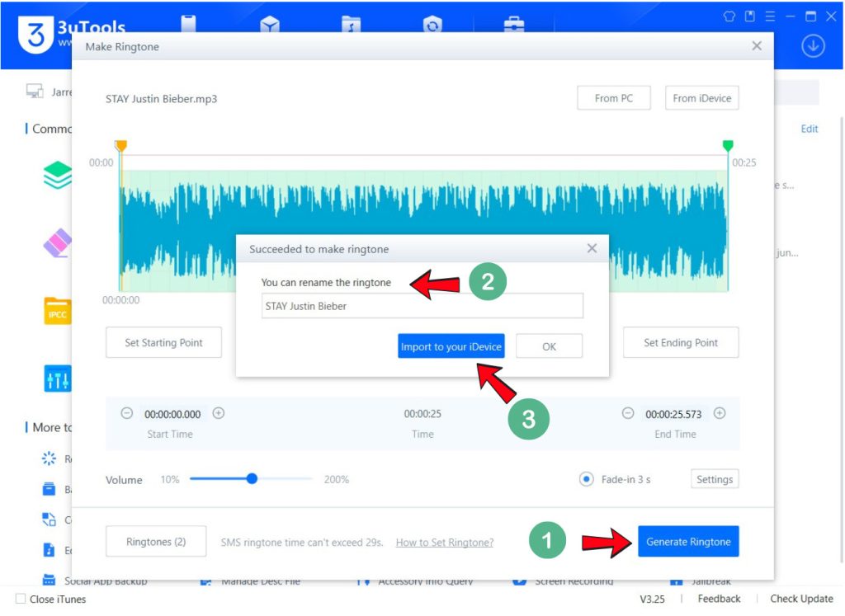The image size is (845, 616).
Task: Click file name STAY Justin Bieber.mp3
Action: (x=161, y=98)
